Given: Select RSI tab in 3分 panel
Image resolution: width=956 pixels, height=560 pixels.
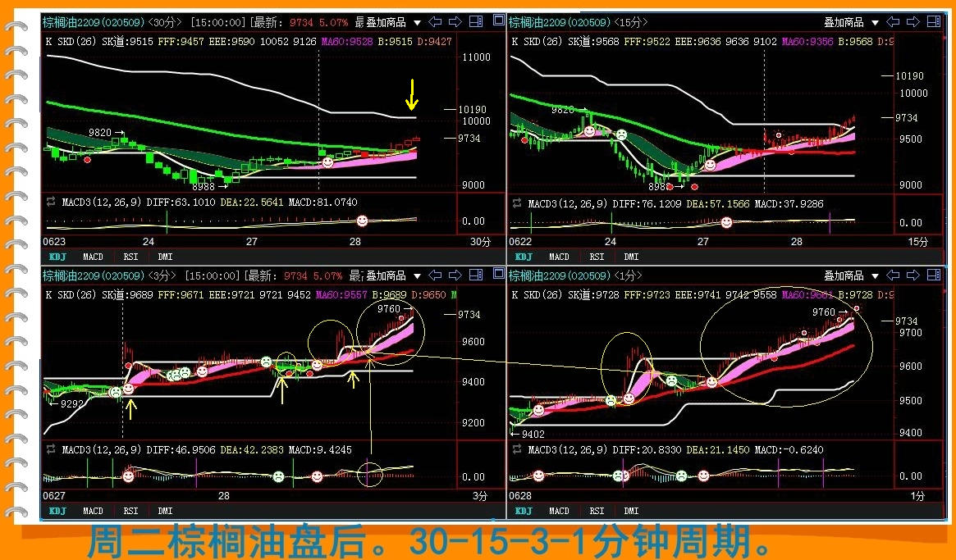Looking at the screenshot, I should click(130, 512).
